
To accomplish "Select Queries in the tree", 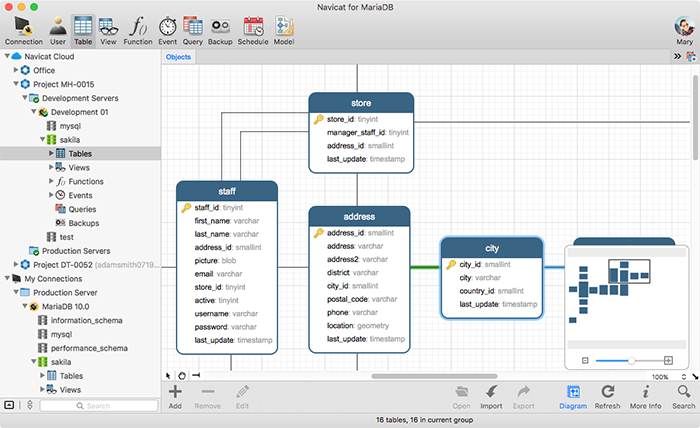I will [x=80, y=209].
